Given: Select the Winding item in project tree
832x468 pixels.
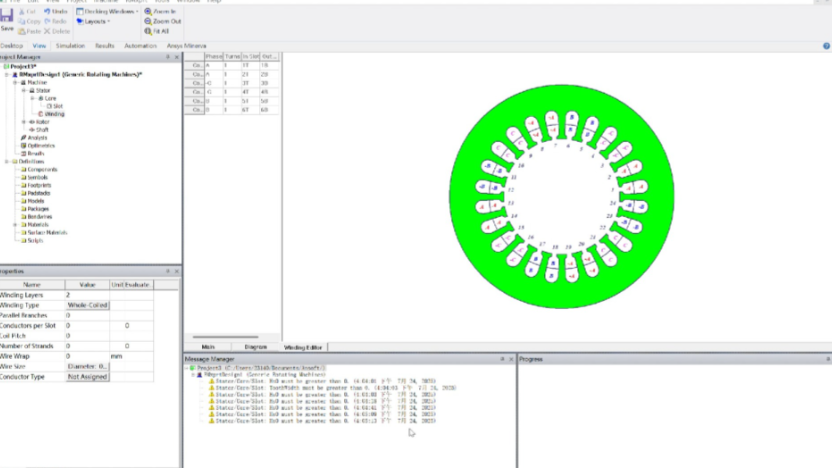Looking at the screenshot, I should click(x=54, y=114).
